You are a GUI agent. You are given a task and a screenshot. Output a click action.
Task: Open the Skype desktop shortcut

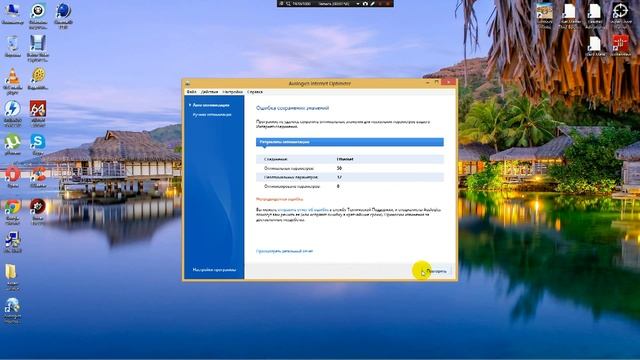pyautogui.click(x=38, y=145)
